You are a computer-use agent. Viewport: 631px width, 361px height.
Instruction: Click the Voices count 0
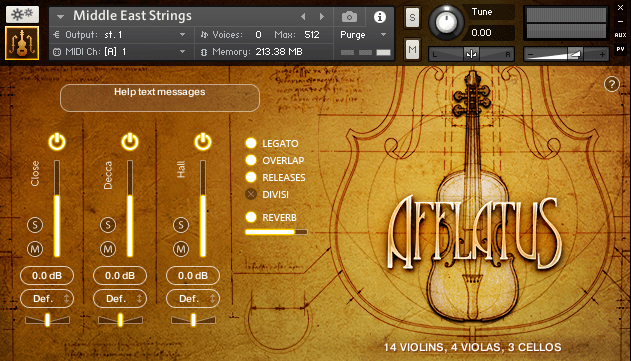pyautogui.click(x=258, y=35)
